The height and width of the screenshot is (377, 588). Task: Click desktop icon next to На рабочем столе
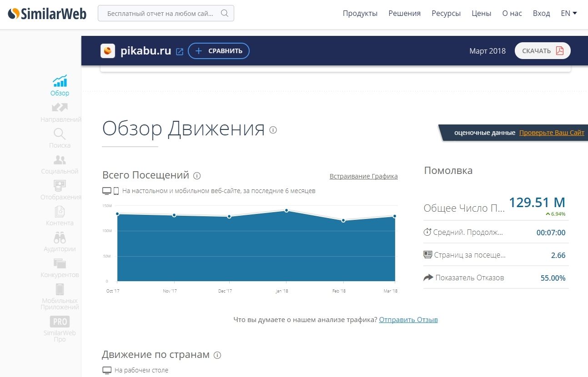coord(107,370)
